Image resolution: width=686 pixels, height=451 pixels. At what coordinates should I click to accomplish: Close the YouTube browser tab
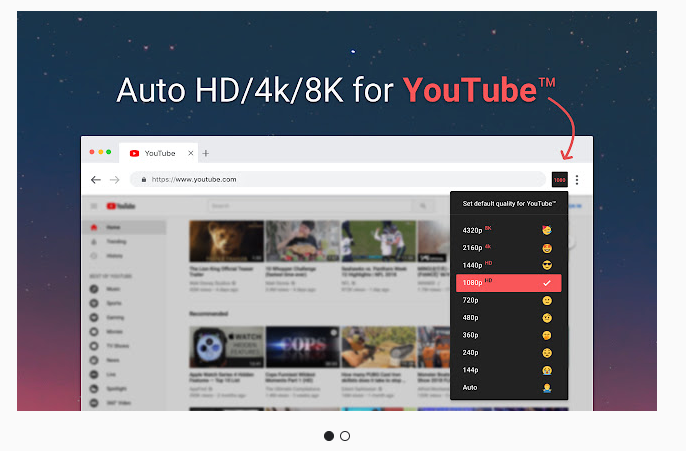pos(191,153)
